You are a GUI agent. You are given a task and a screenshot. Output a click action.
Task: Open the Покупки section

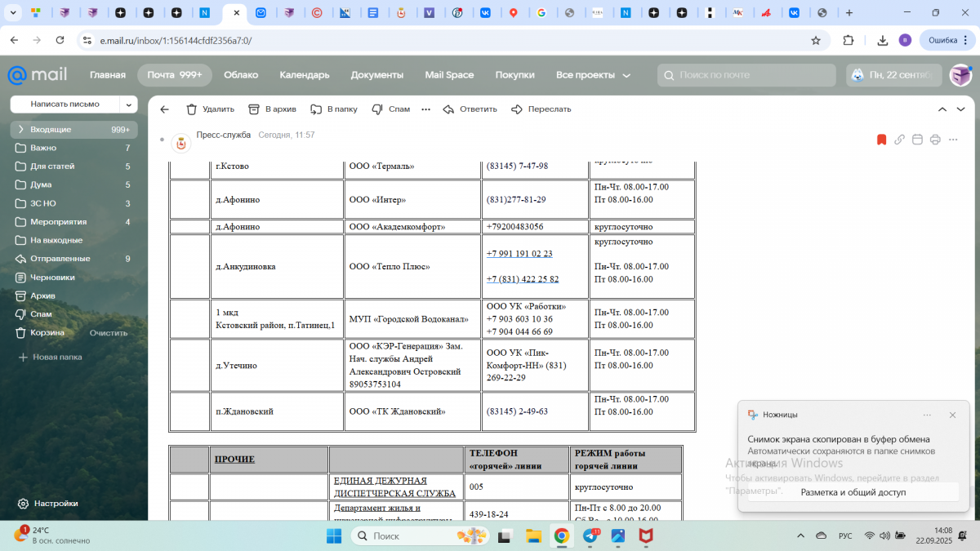pyautogui.click(x=514, y=75)
